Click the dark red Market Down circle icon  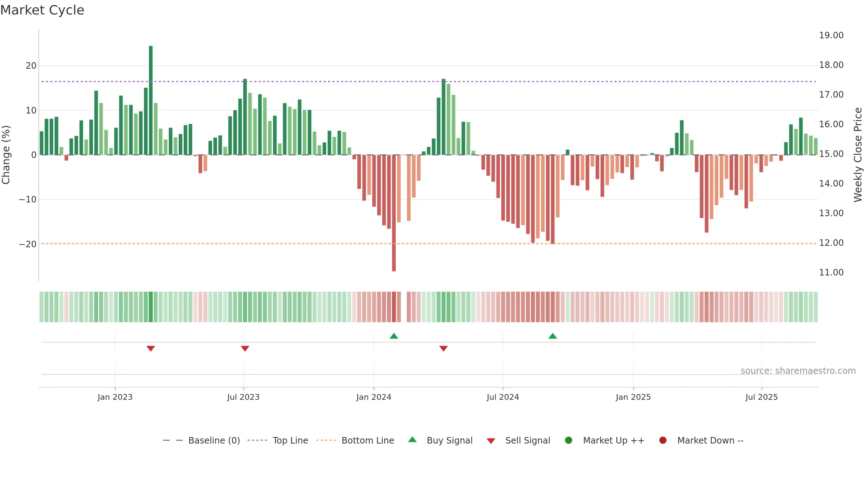coord(663,440)
